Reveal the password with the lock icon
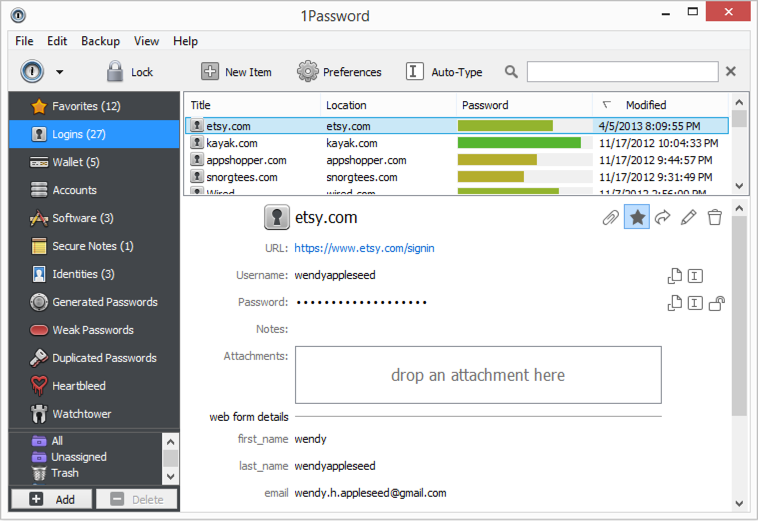This screenshot has height=521, width=758. (716, 303)
